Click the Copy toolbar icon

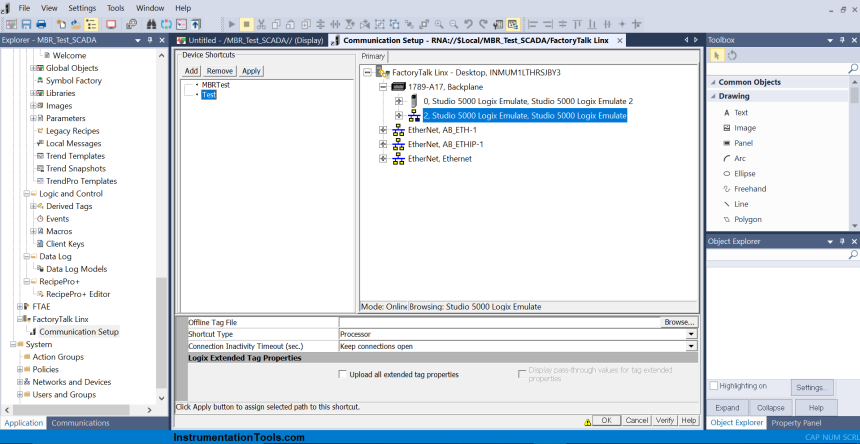coord(276,24)
